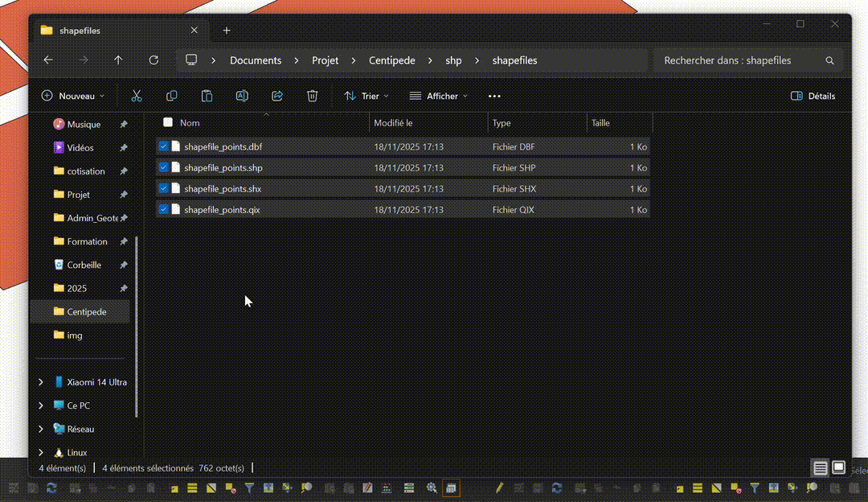The width and height of the screenshot is (868, 502).
Task: Toggle the select-all checkbox beside Nom
Action: pyautogui.click(x=168, y=123)
